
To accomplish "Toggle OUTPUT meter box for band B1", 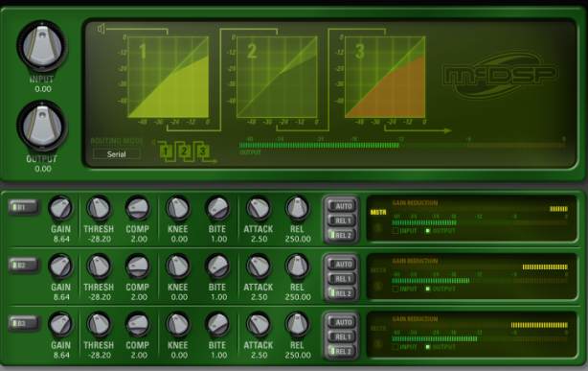I will pos(427,231).
